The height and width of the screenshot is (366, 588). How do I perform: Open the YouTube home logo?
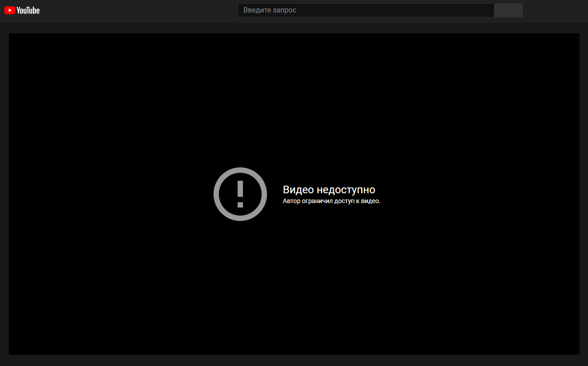click(x=22, y=10)
